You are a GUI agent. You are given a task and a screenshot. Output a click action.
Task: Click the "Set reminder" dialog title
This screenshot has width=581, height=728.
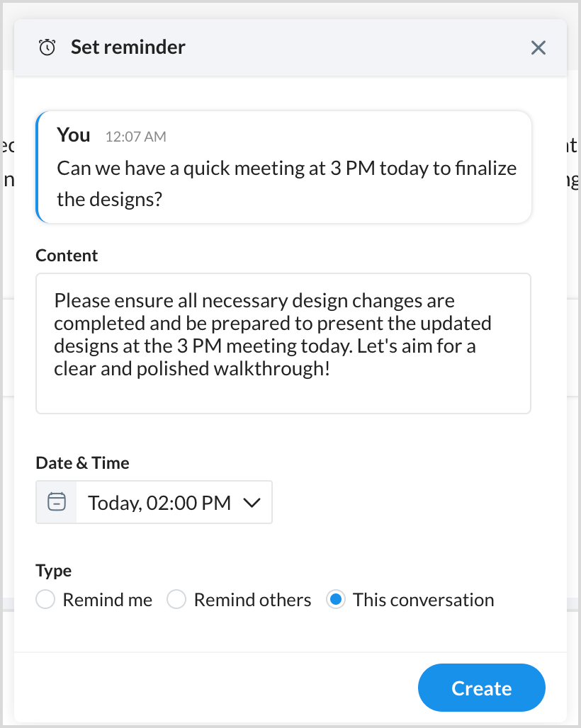(128, 47)
